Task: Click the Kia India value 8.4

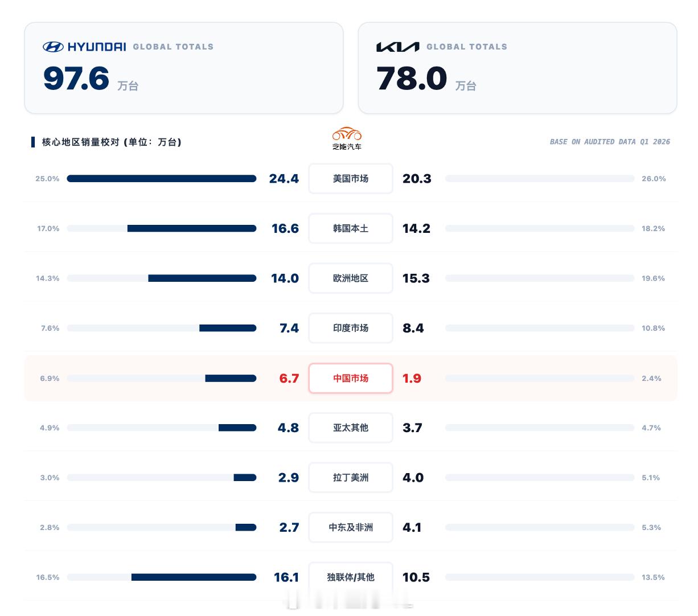Action: (x=413, y=328)
